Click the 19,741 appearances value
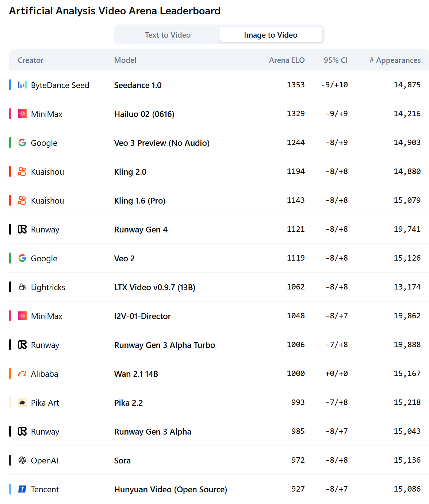 pos(407,229)
